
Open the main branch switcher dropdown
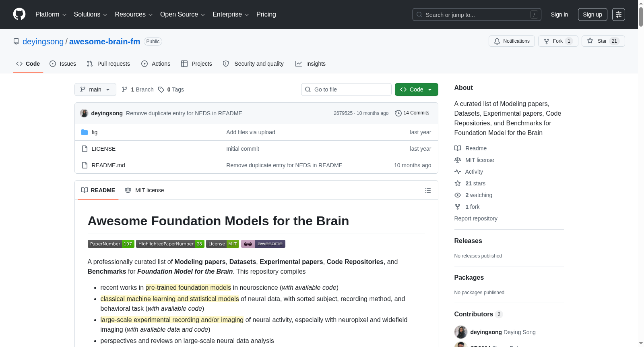coord(95,89)
